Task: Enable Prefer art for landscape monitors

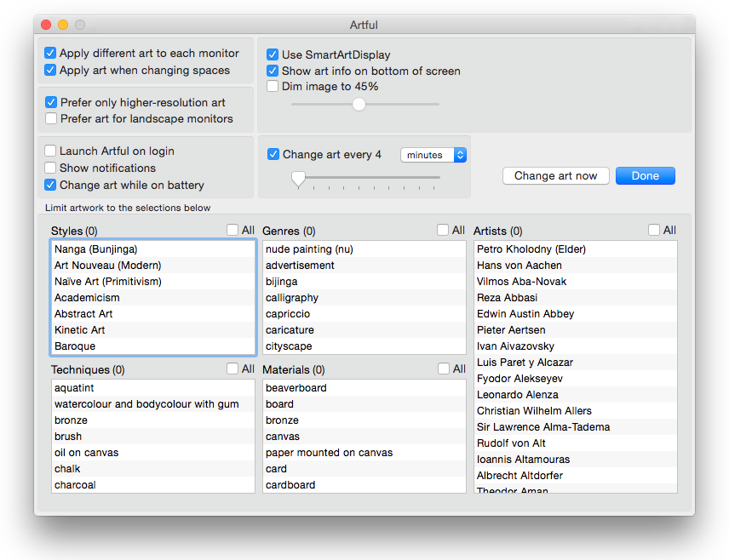Action: click(51, 118)
